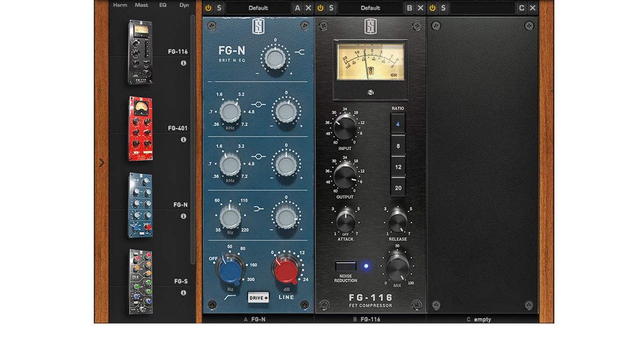This screenshot has height=362, width=644.
Task: Switch to the Dyn tab
Action: pyautogui.click(x=184, y=4)
